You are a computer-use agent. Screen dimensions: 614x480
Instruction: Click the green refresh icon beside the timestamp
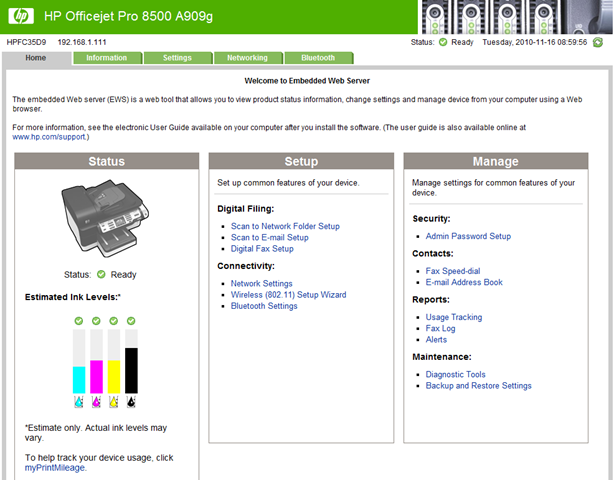click(598, 42)
